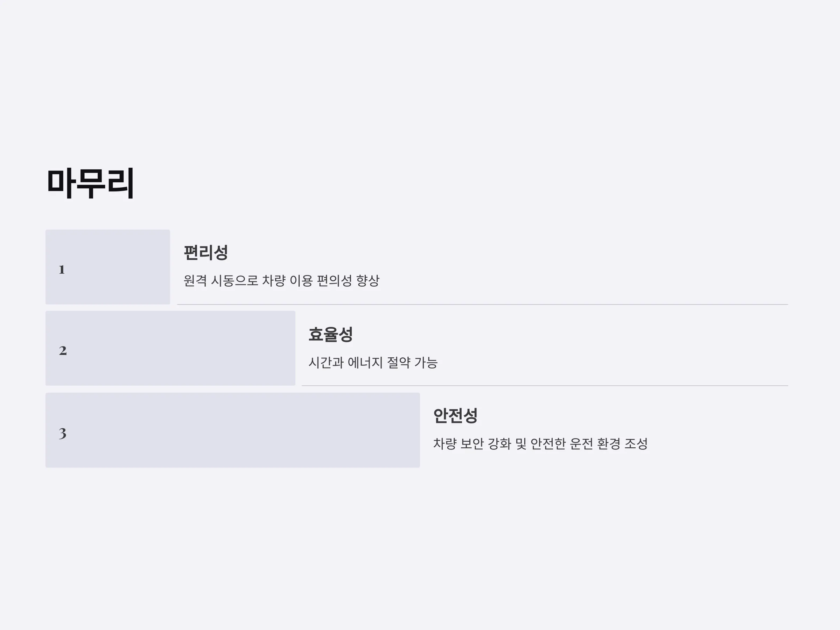Screen dimensions: 840x630
Task: Click the divider line under 편리성 section
Action: [483, 304]
